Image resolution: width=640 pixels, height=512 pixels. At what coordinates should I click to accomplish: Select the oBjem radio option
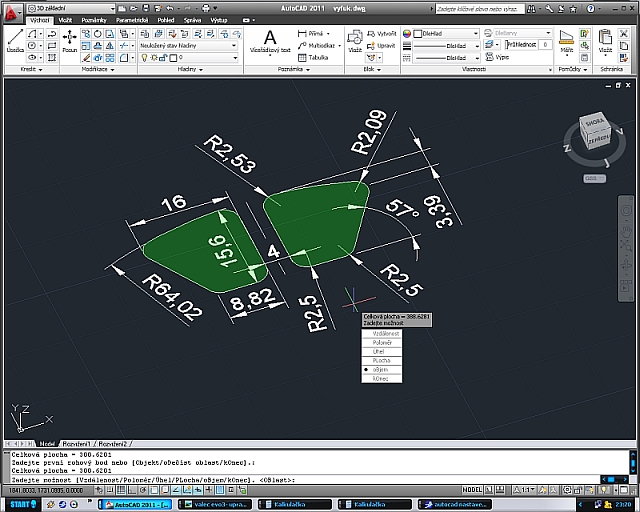pyautogui.click(x=382, y=369)
